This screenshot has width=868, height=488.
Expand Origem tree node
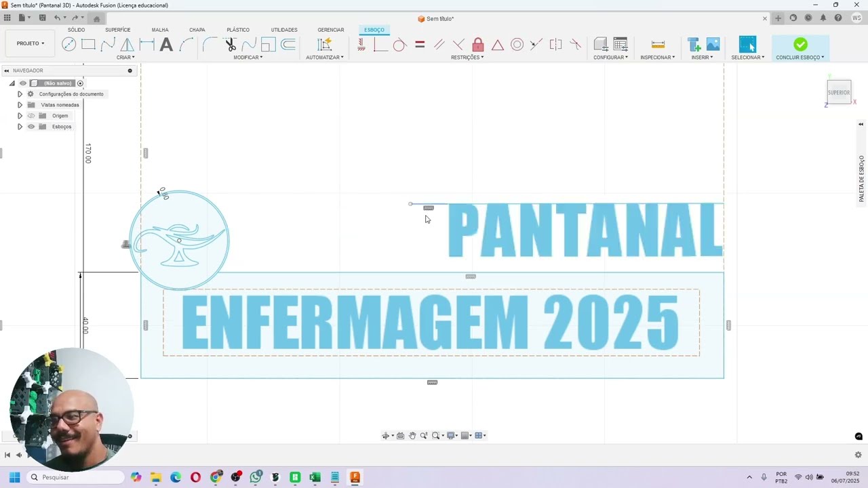(x=20, y=116)
